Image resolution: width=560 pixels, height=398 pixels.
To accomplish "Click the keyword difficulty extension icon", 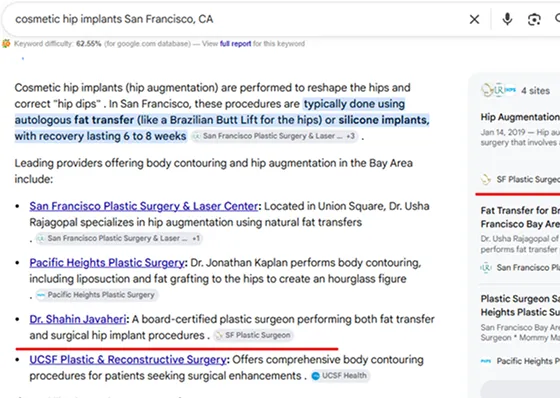I will tap(6, 44).
